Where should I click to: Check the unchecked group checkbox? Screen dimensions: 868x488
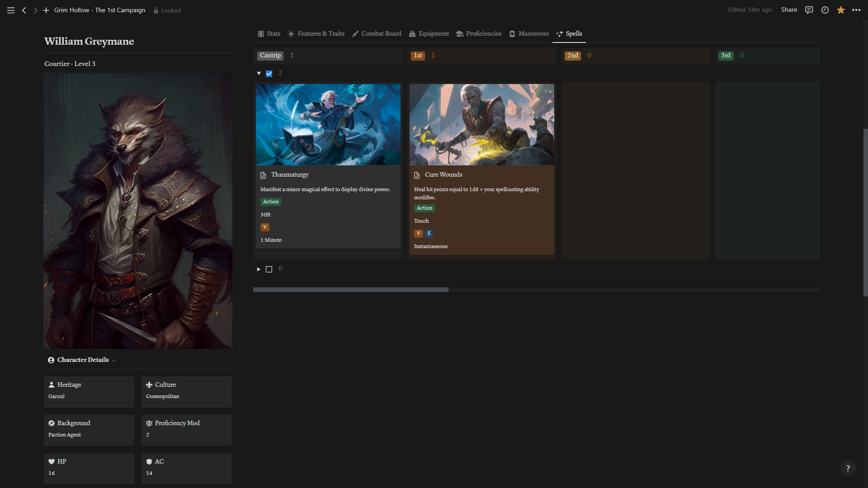pyautogui.click(x=269, y=269)
